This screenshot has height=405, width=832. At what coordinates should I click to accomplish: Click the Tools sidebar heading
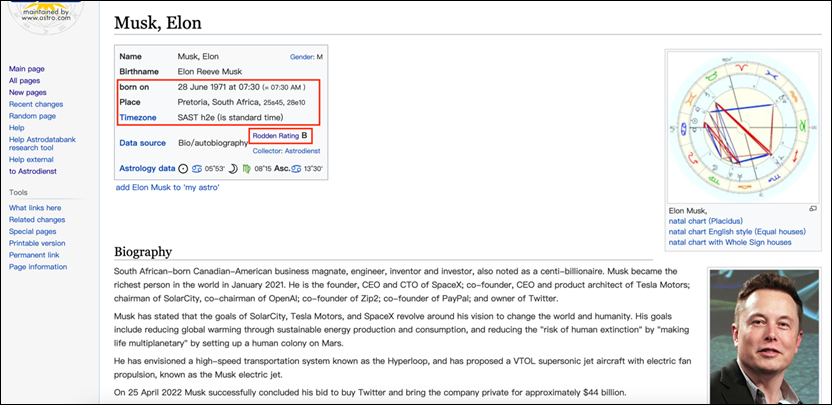pos(18,192)
